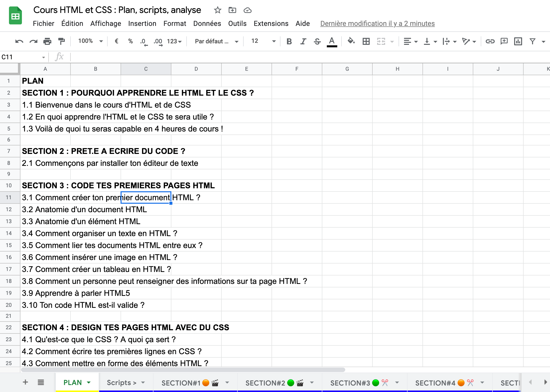Toggle bold formatting
The height and width of the screenshot is (392, 550).
coord(289,41)
